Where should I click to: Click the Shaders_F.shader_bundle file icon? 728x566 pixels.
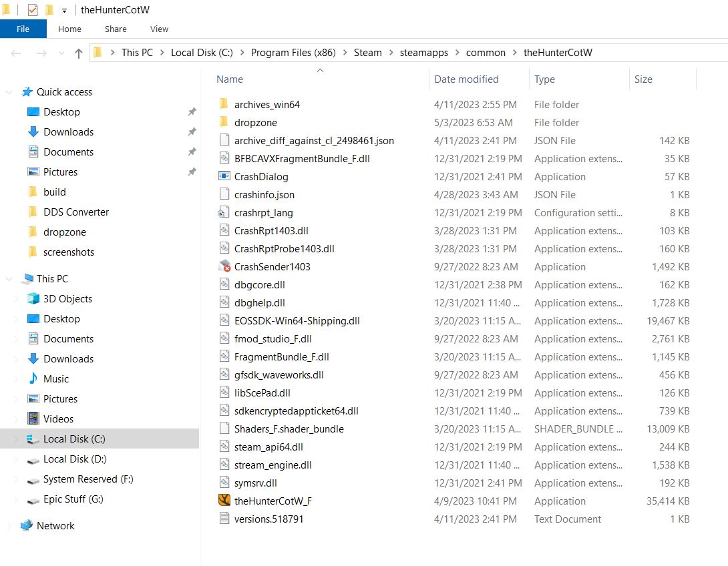[224, 429]
